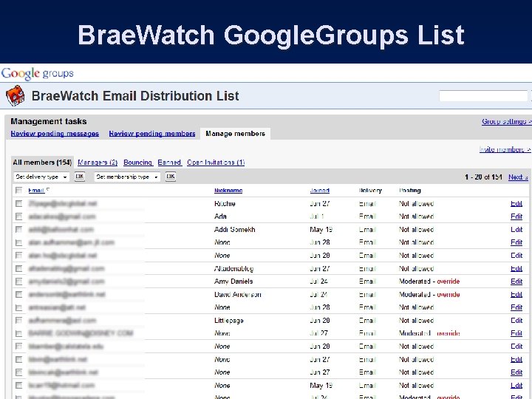Click the Amy Daniels nickname cell
This screenshot has width=532, height=399.
click(x=233, y=282)
